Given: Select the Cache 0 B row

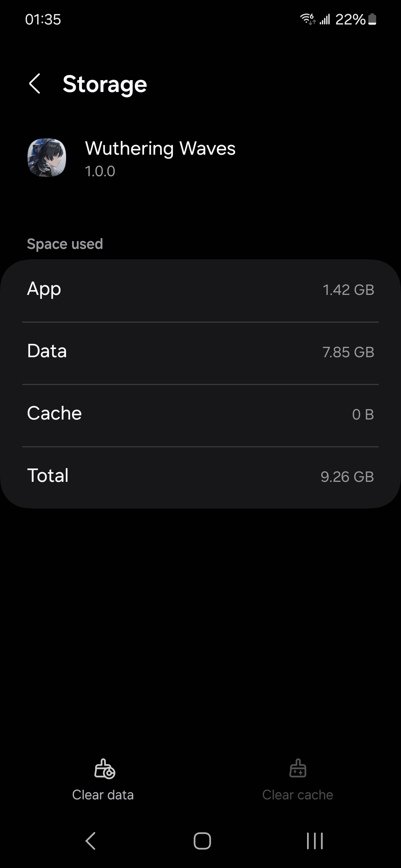Looking at the screenshot, I should coord(200,414).
